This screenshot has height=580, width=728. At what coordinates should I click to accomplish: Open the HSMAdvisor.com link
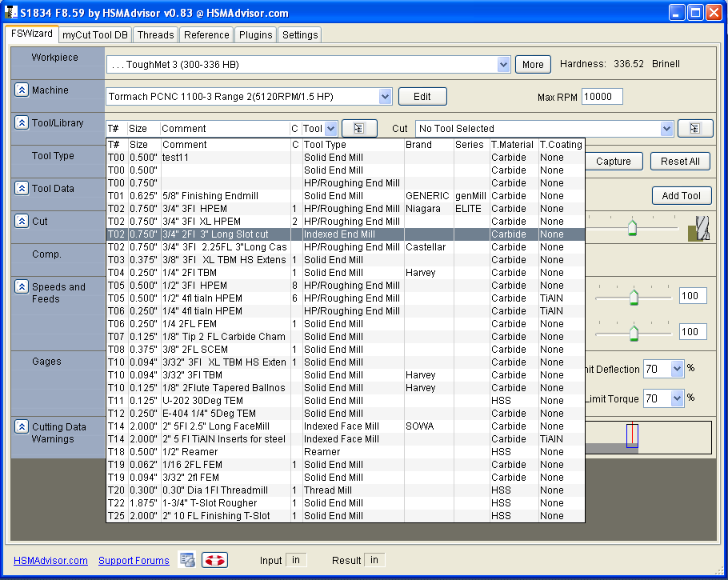click(x=50, y=561)
